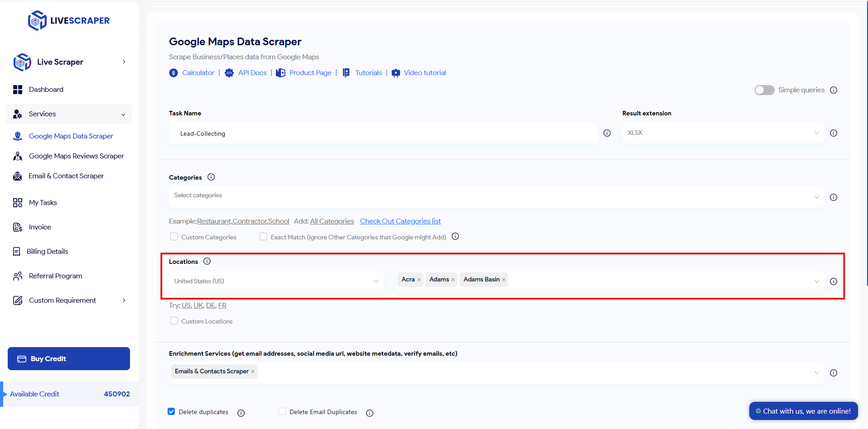Open the Enrichment Services dropdown arrow
This screenshot has width=868, height=429.
coord(817,373)
